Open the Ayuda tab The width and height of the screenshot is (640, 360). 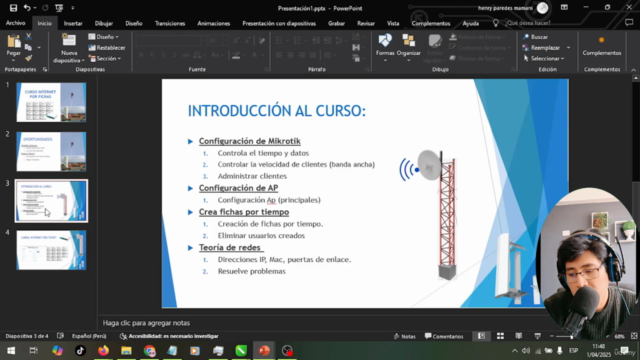(471, 23)
